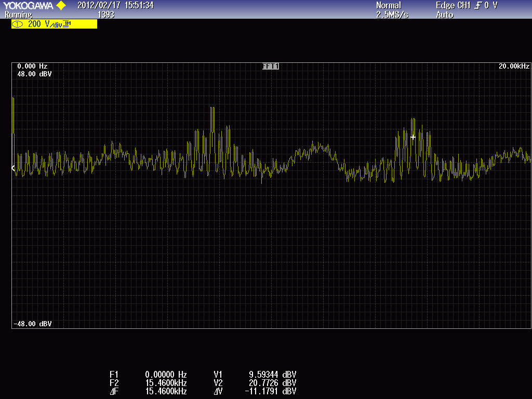Viewport: 532px width, 399px height.
Task: Click the -48.00 dBV lower scale label
Action: (33, 324)
